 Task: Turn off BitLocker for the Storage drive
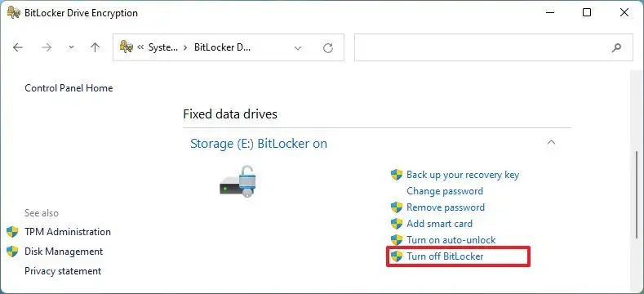pos(445,256)
